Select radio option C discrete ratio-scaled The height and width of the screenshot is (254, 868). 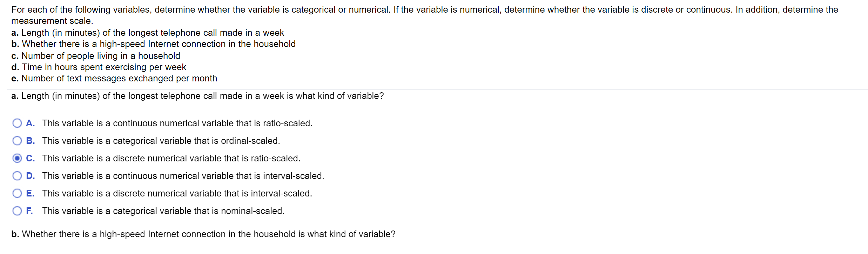(17, 158)
